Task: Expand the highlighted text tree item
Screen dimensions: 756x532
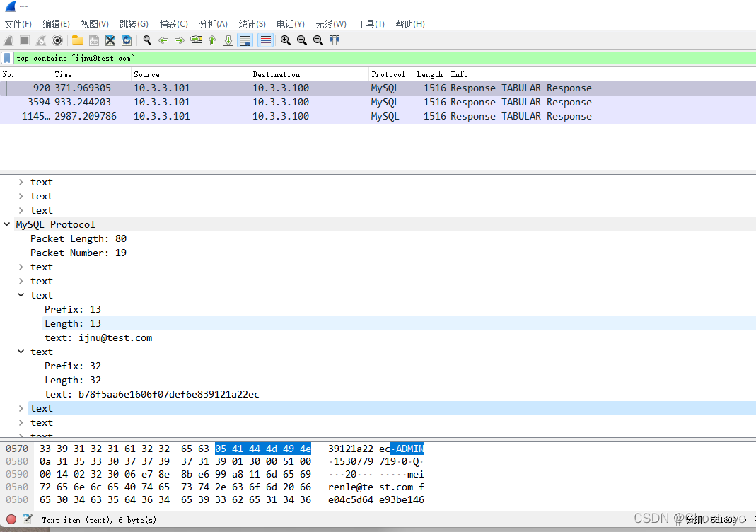Action: pyautogui.click(x=21, y=408)
